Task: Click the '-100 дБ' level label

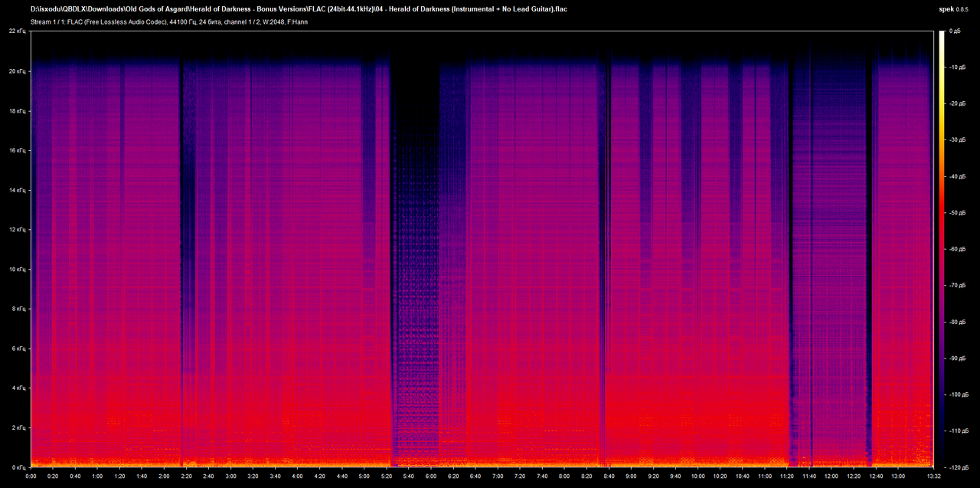Action: coord(958,395)
